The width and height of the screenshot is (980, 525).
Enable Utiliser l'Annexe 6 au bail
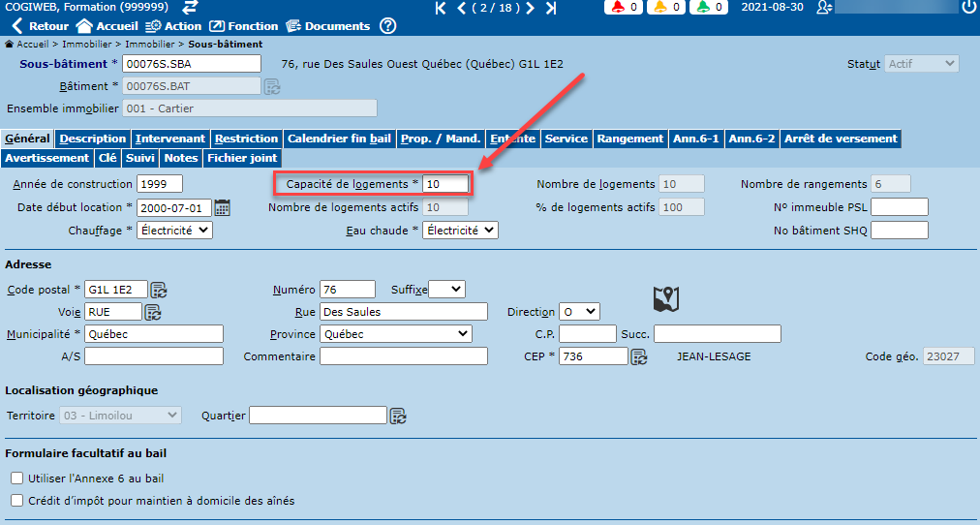pos(16,479)
